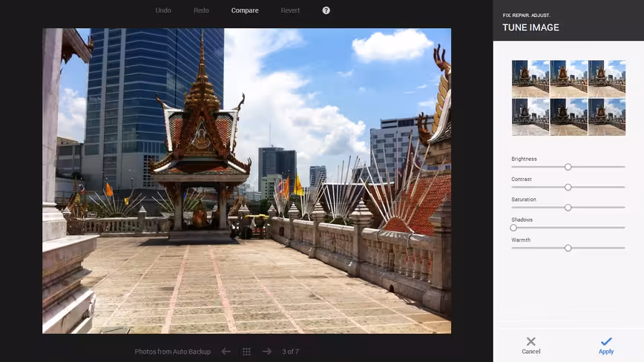Viewport: 644px width, 362px height.
Task: Go to previous photo arrow
Action: 226,352
